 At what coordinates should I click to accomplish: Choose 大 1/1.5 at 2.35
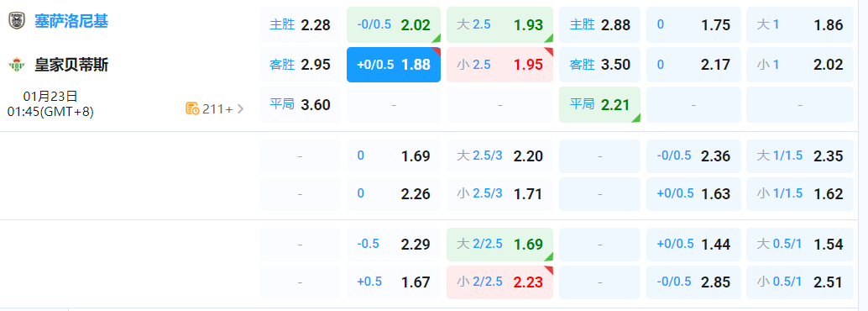click(x=800, y=156)
